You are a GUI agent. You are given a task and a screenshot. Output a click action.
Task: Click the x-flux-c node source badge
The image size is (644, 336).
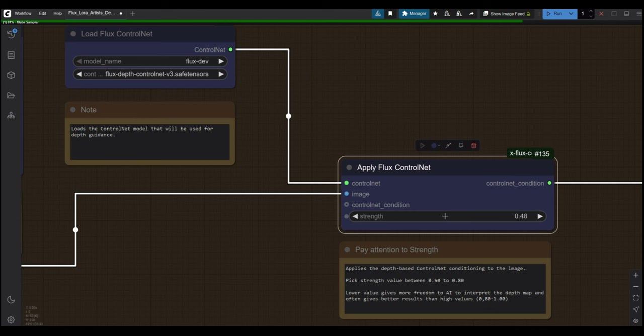tap(520, 153)
